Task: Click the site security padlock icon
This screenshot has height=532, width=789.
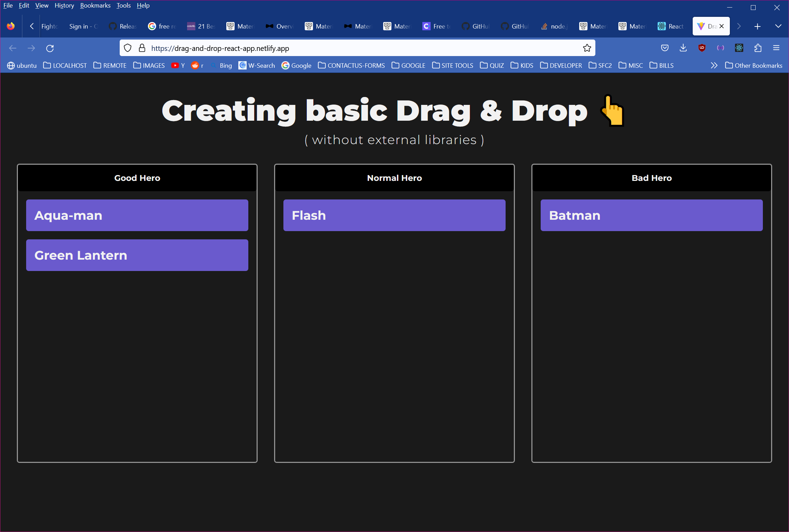Action: coord(142,48)
